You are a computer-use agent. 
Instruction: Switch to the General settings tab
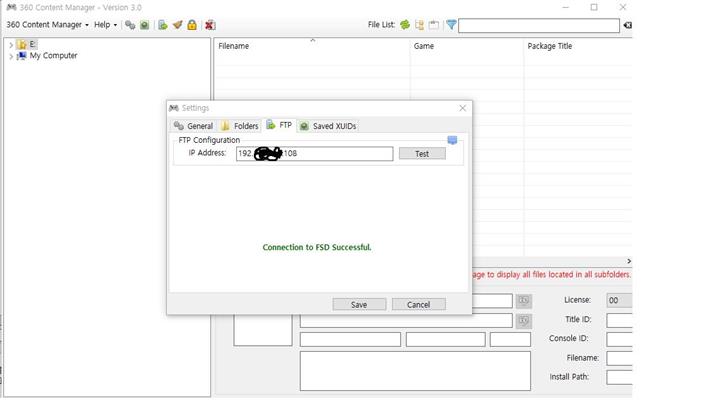[193, 126]
